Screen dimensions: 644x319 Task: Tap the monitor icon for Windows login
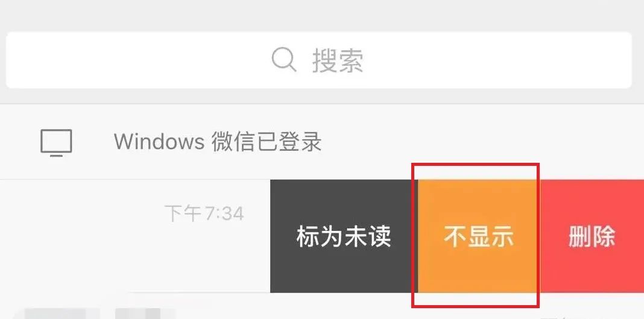56,143
